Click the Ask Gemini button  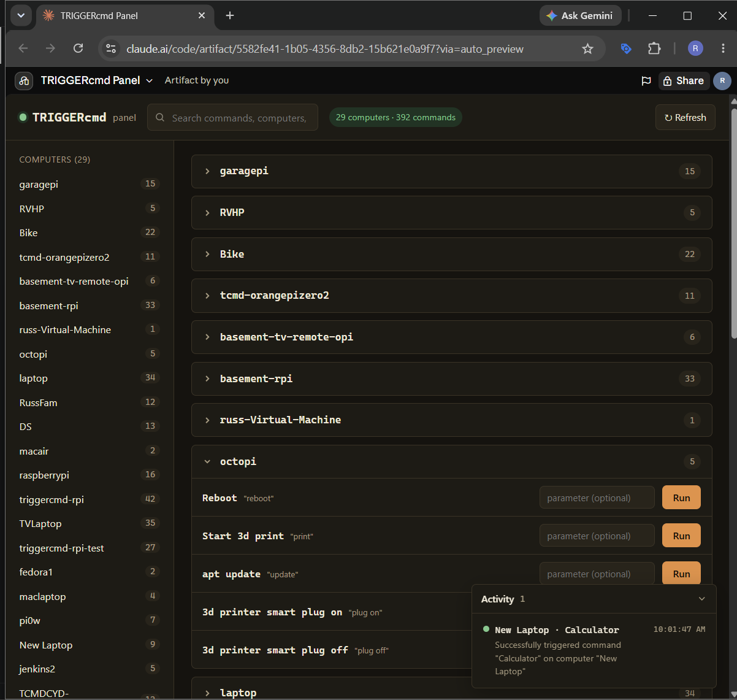[580, 15]
